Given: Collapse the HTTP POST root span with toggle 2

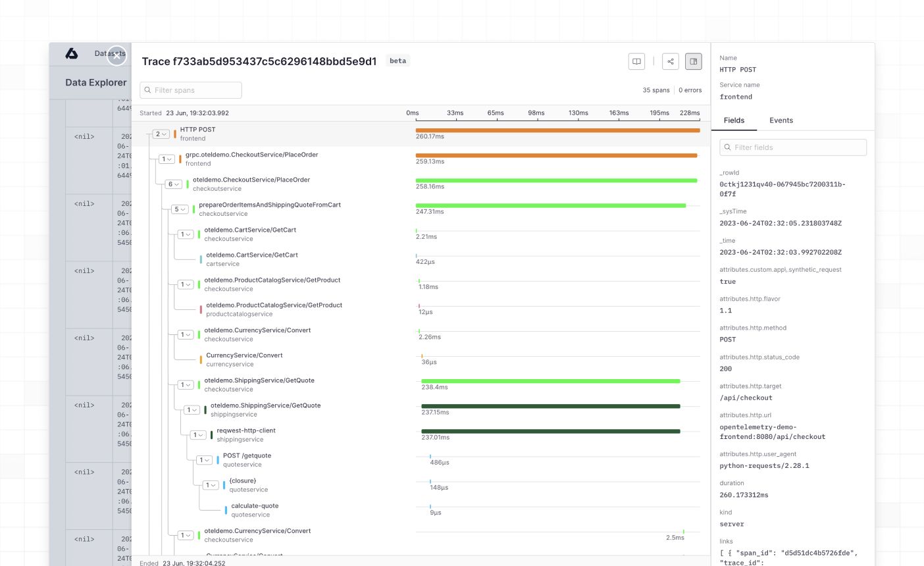Looking at the screenshot, I should pos(161,134).
